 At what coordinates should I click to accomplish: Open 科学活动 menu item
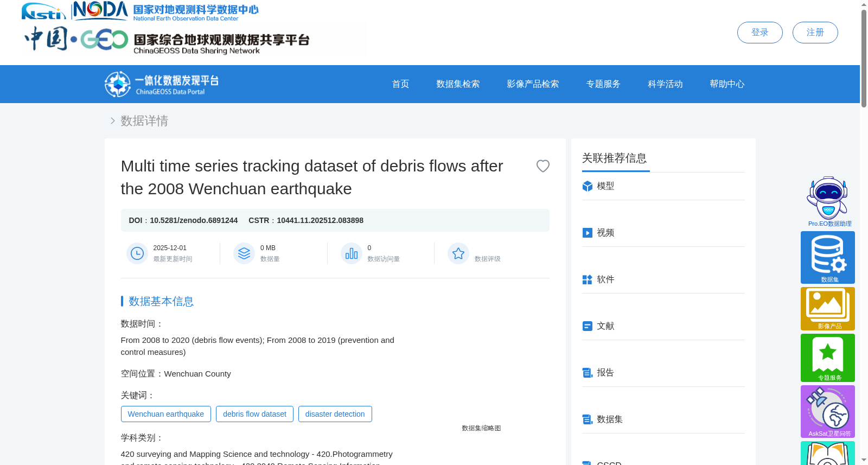pyautogui.click(x=665, y=84)
